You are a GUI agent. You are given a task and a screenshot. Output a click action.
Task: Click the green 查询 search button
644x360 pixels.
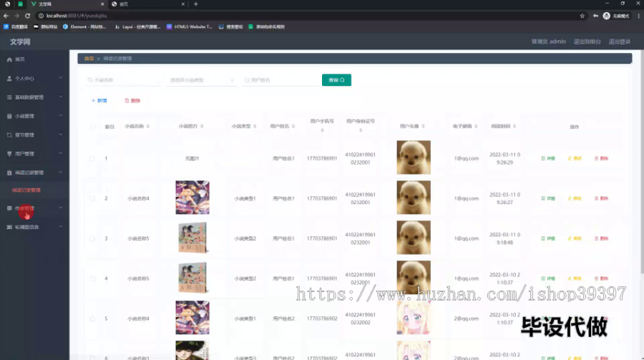(336, 80)
